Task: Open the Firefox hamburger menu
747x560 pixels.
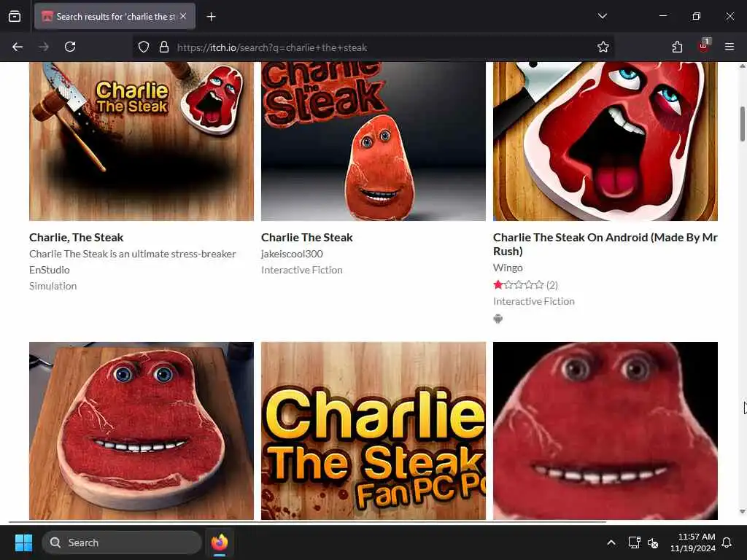Action: point(729,47)
